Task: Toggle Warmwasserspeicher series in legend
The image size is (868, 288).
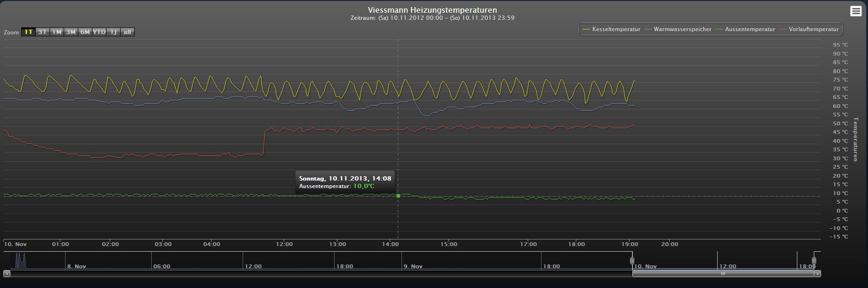Action: click(678, 29)
